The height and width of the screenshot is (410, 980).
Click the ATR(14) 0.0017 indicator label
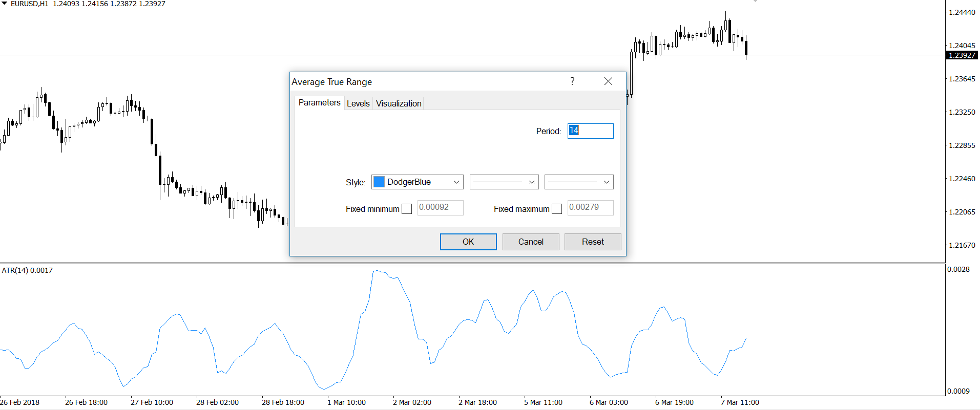click(27, 270)
